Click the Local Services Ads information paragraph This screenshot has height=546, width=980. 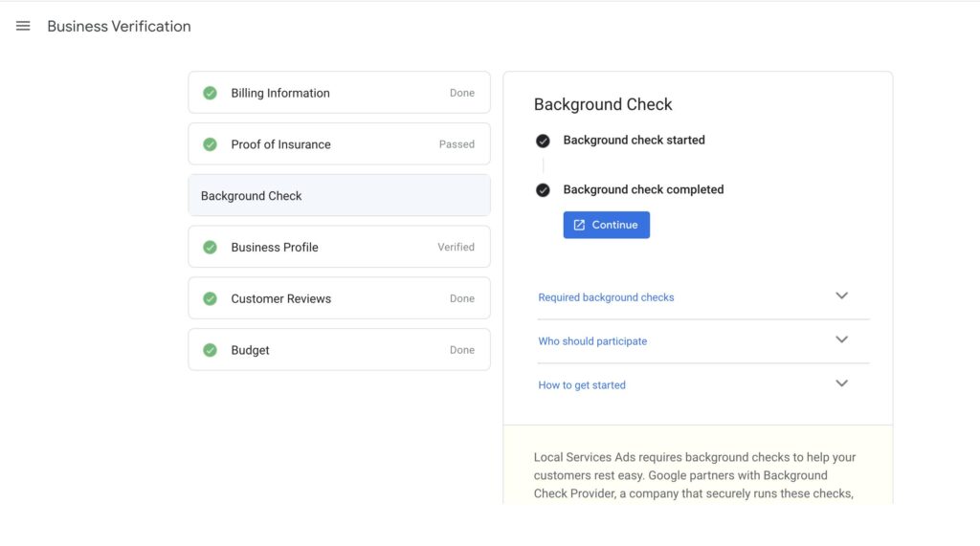(695, 475)
